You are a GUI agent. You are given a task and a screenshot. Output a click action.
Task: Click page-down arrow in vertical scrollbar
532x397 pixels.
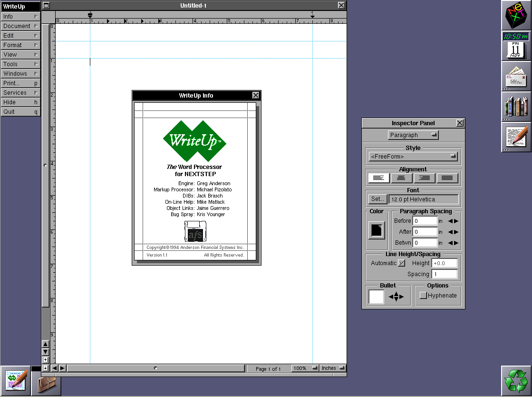46,352
